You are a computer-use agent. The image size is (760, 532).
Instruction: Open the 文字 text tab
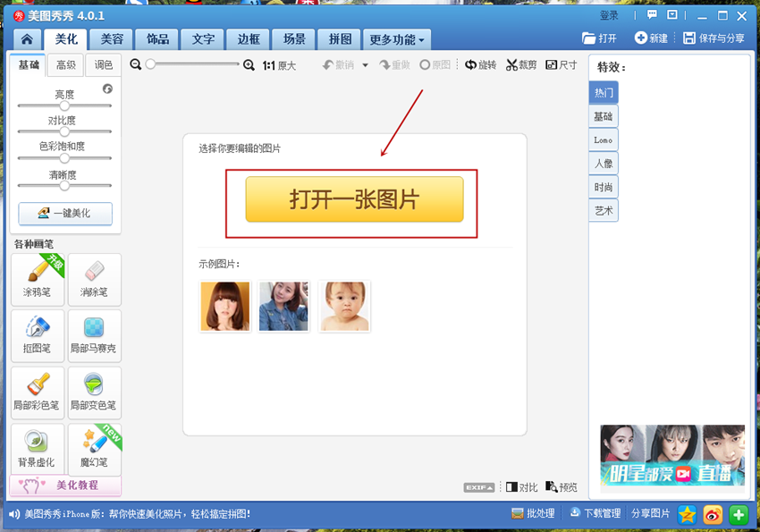[203, 39]
